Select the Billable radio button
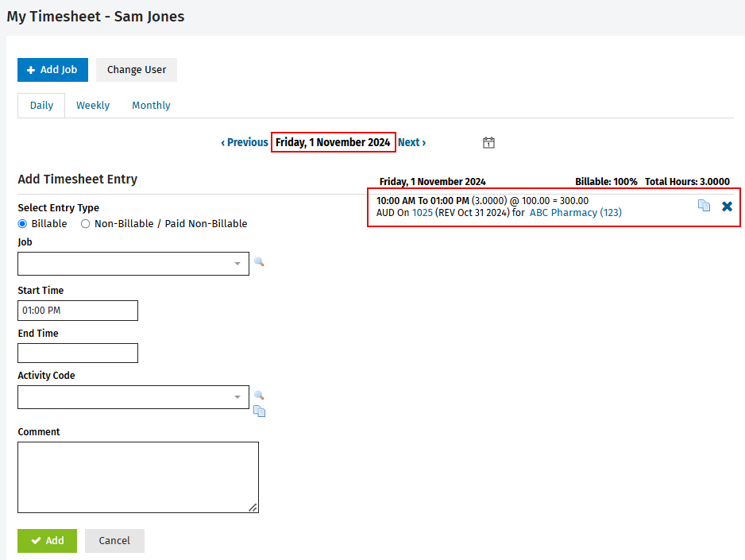The height and width of the screenshot is (560, 745). pyautogui.click(x=22, y=224)
